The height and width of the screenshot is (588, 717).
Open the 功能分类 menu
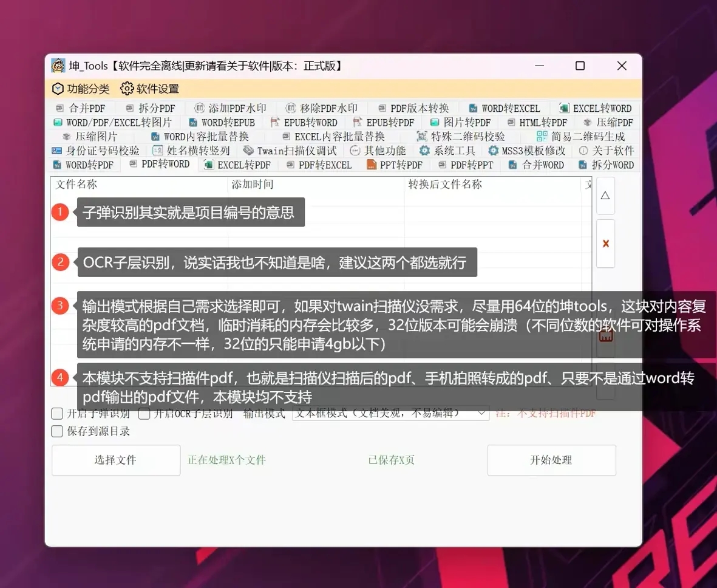coord(80,88)
